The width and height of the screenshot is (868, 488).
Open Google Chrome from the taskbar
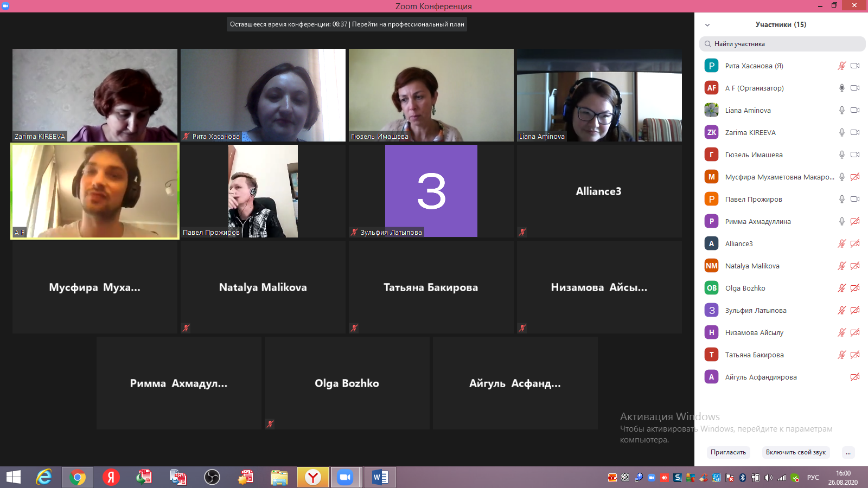(77, 477)
